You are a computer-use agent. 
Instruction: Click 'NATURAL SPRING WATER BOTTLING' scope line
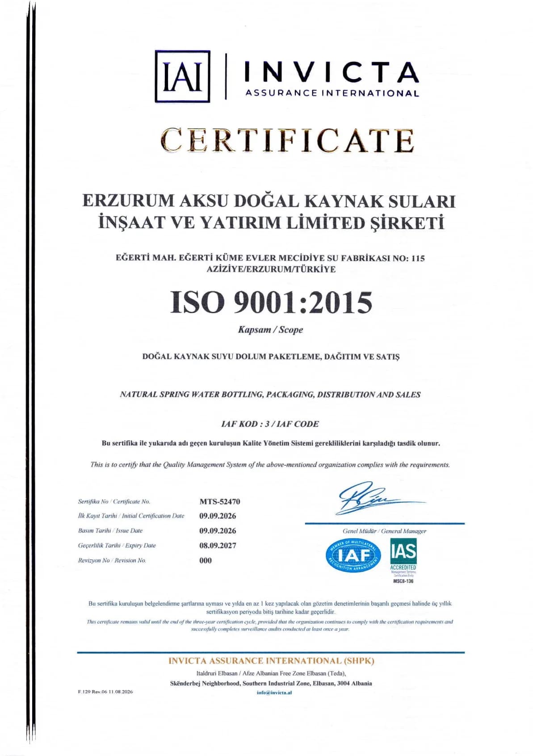pyautogui.click(x=270, y=395)
